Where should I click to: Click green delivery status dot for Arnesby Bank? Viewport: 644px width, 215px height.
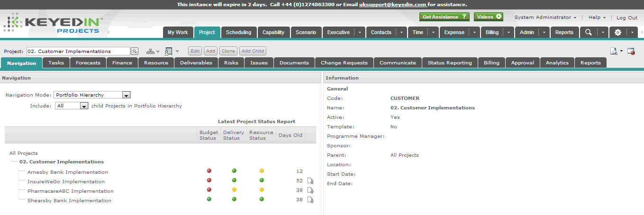pyautogui.click(x=234, y=171)
